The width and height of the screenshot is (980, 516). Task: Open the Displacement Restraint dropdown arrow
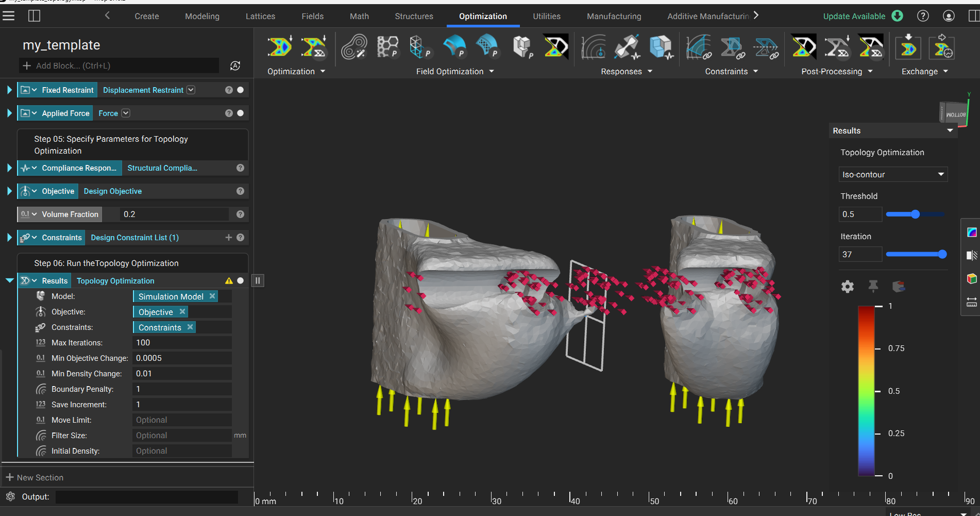[x=191, y=90]
